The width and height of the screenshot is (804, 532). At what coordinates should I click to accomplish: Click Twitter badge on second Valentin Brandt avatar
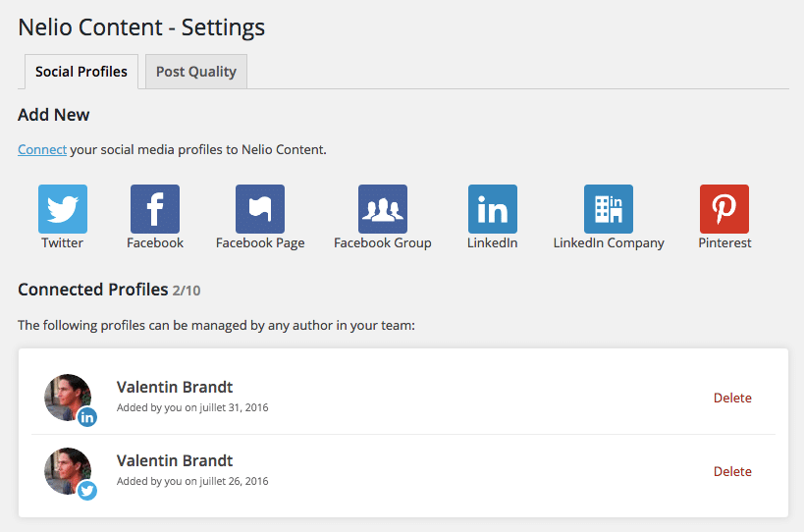[x=87, y=491]
